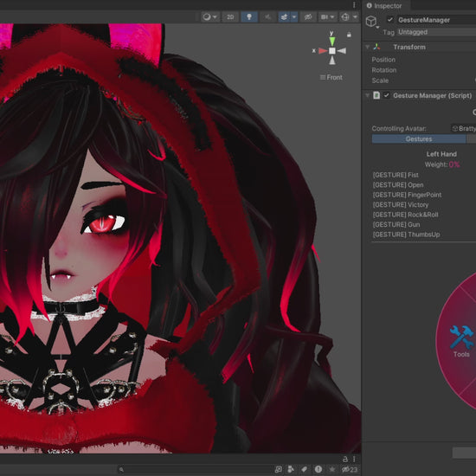The width and height of the screenshot is (476, 476).
Task: Toggle scene audio button
Action: 267,17
